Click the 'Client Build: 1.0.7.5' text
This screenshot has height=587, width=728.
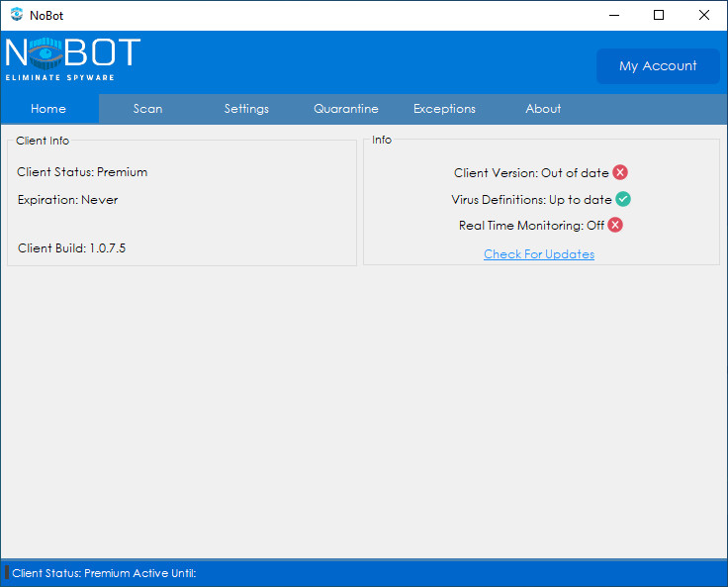click(71, 248)
